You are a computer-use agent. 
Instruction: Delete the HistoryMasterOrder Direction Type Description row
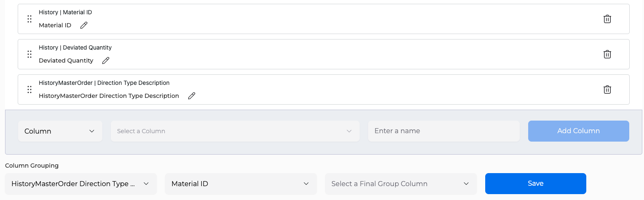tap(607, 89)
